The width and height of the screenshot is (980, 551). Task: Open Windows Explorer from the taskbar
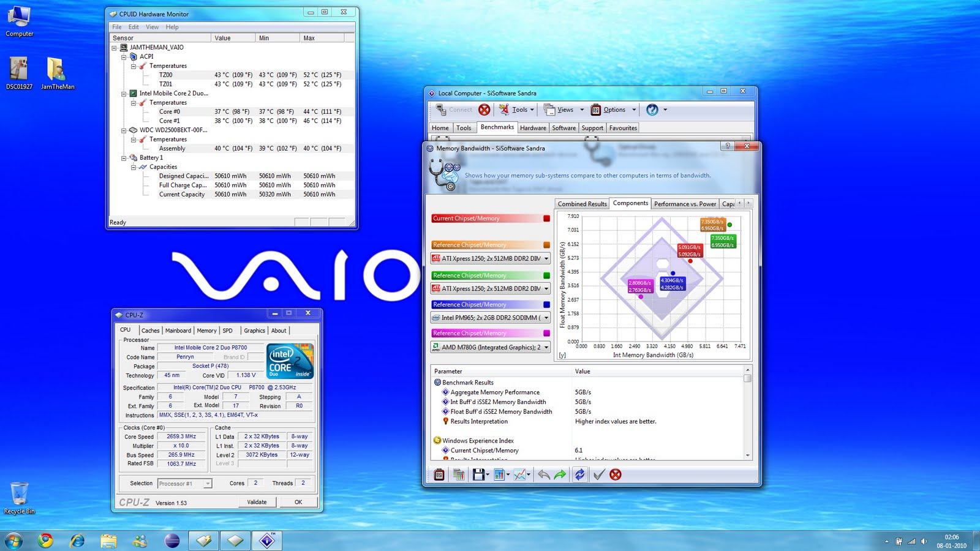tap(109, 541)
